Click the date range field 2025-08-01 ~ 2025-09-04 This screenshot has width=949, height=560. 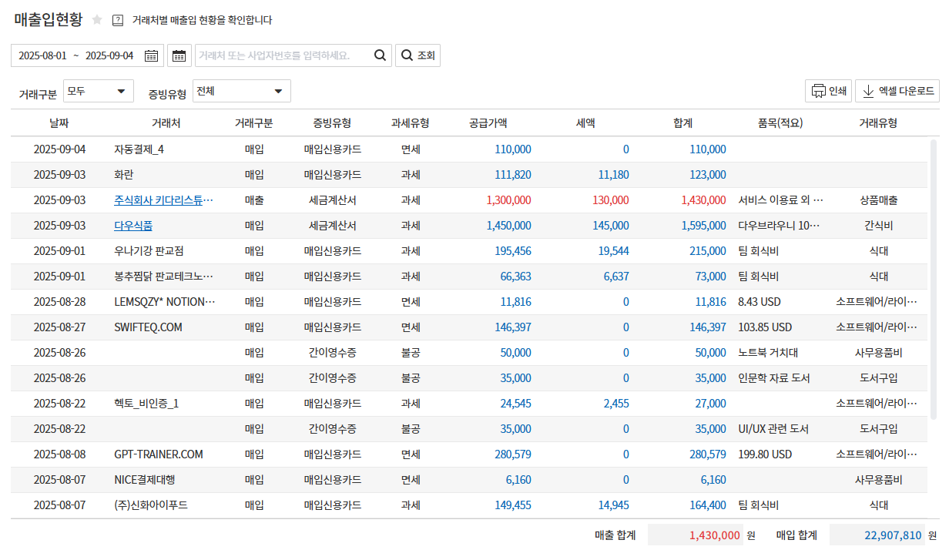tap(76, 55)
